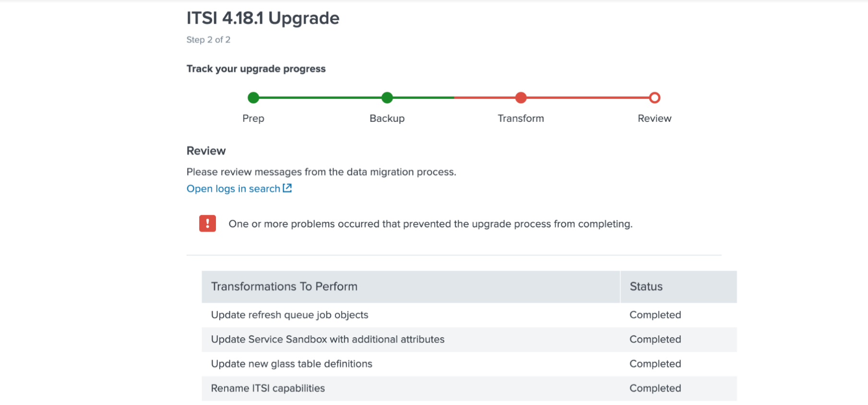Image resolution: width=868 pixels, height=405 pixels.
Task: Expand the Status column header
Action: [x=646, y=286]
